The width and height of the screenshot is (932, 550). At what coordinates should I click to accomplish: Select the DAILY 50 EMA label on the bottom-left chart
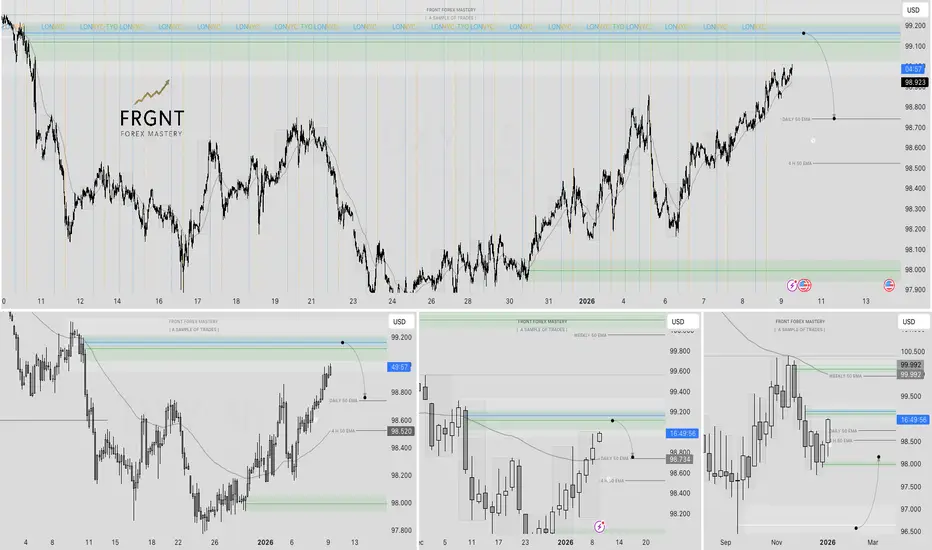(x=344, y=401)
